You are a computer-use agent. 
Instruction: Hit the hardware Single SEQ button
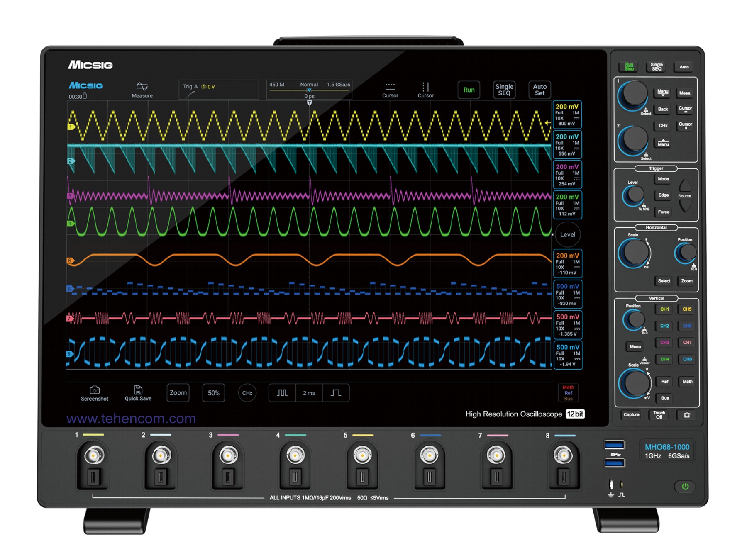click(657, 67)
